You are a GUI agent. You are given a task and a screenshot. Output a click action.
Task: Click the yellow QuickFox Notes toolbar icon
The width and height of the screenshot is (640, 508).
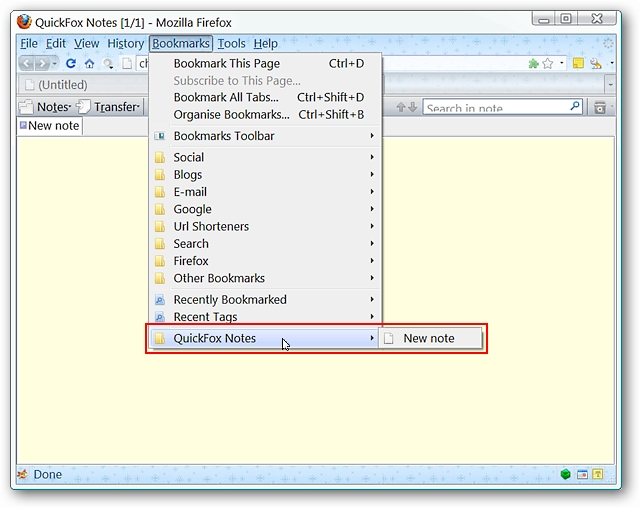tap(578, 63)
